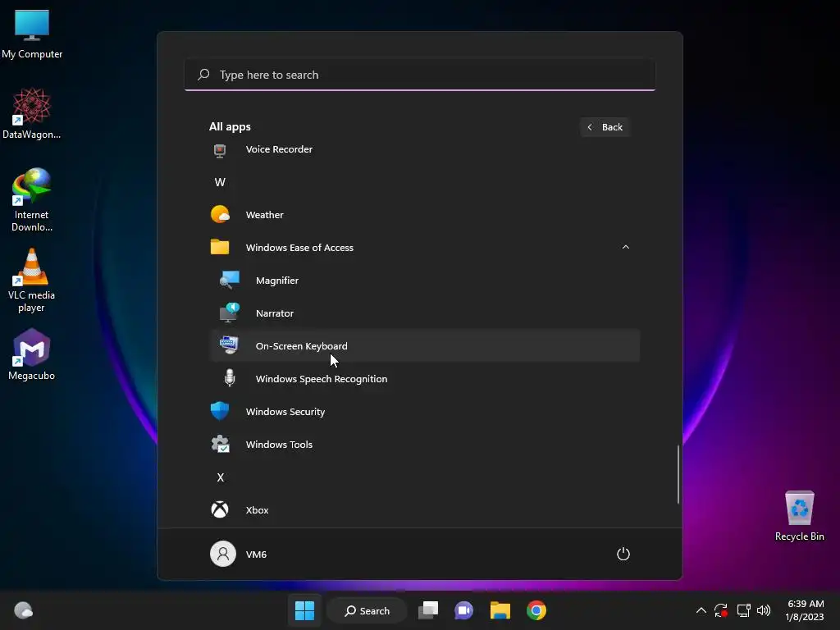
Task: Select the My Computer desktop icon
Action: click(x=32, y=34)
